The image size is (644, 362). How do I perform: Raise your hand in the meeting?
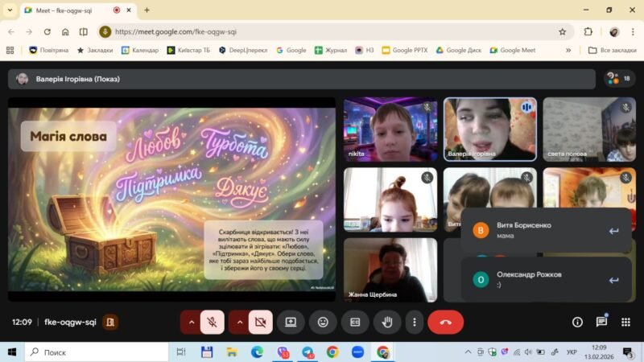(x=387, y=322)
